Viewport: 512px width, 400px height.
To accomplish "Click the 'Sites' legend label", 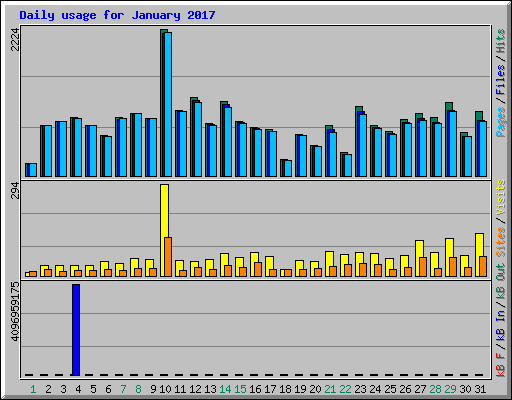I will point(500,242).
